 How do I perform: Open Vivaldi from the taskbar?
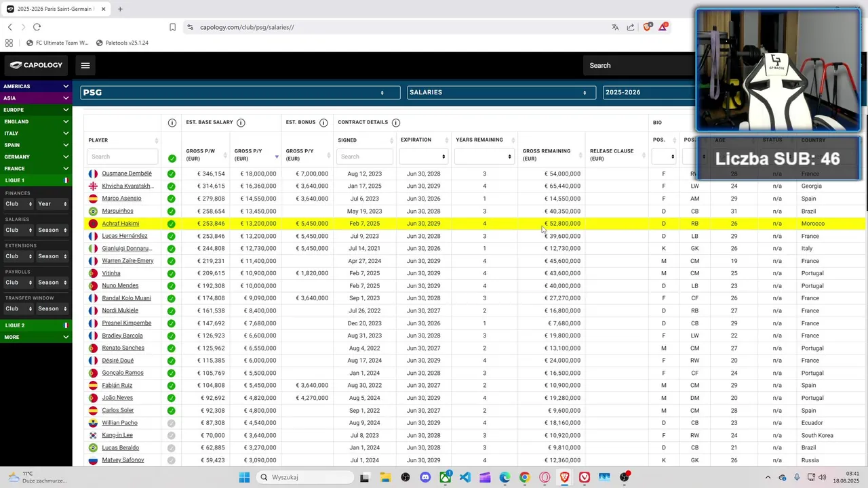[x=585, y=477]
